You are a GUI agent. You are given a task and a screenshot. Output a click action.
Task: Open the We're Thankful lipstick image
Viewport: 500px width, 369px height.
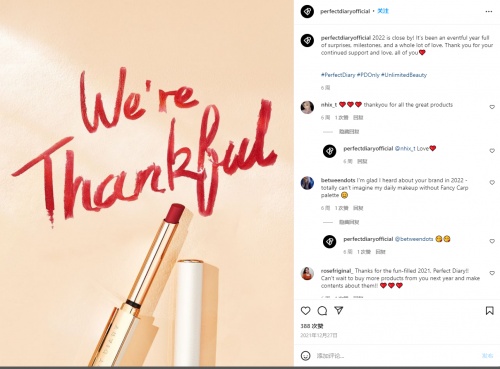click(147, 183)
